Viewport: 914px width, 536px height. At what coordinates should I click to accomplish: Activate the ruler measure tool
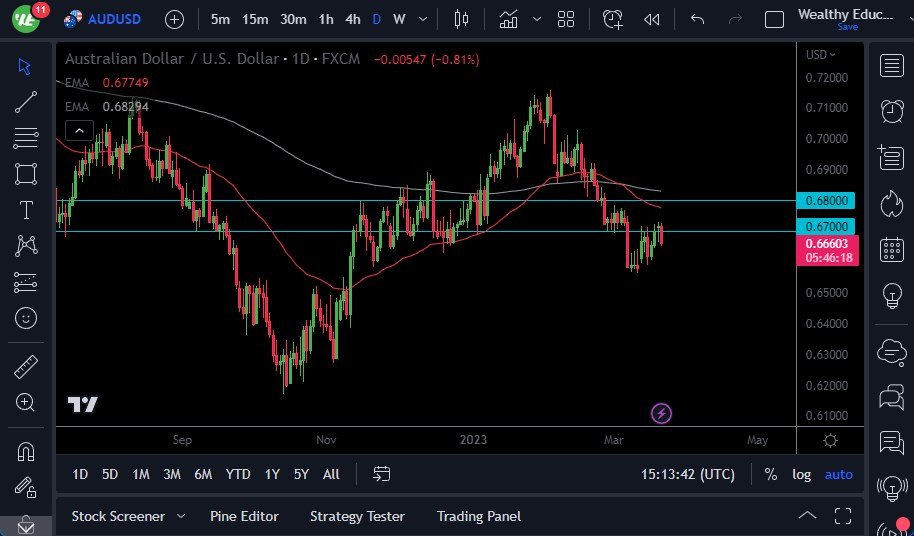26,366
